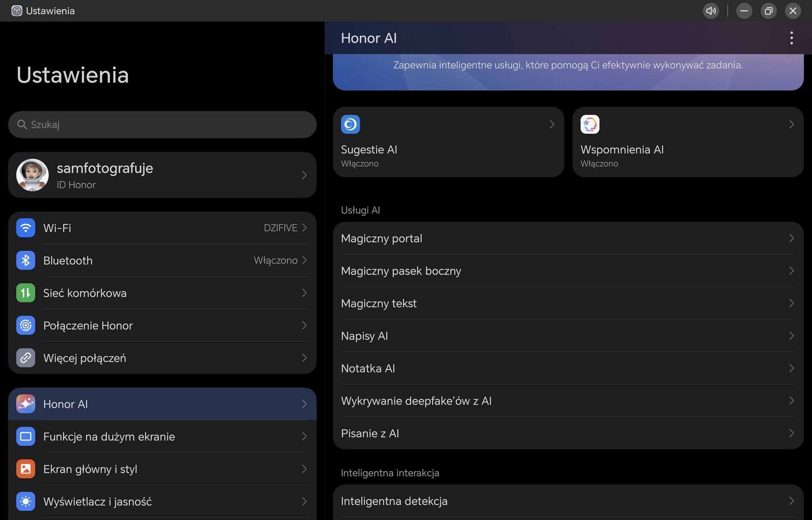The image size is (812, 520).
Task: Open Pisanie z AI
Action: tap(568, 433)
